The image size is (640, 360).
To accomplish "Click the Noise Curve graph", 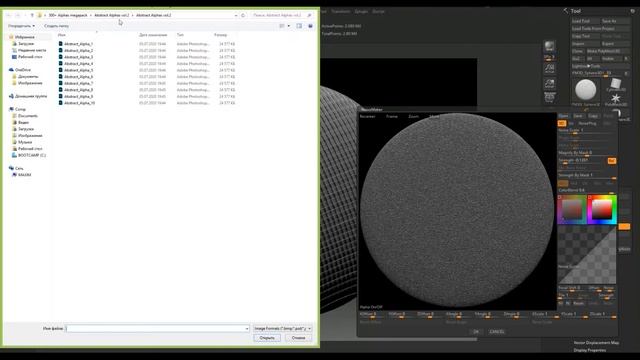I will (587, 255).
